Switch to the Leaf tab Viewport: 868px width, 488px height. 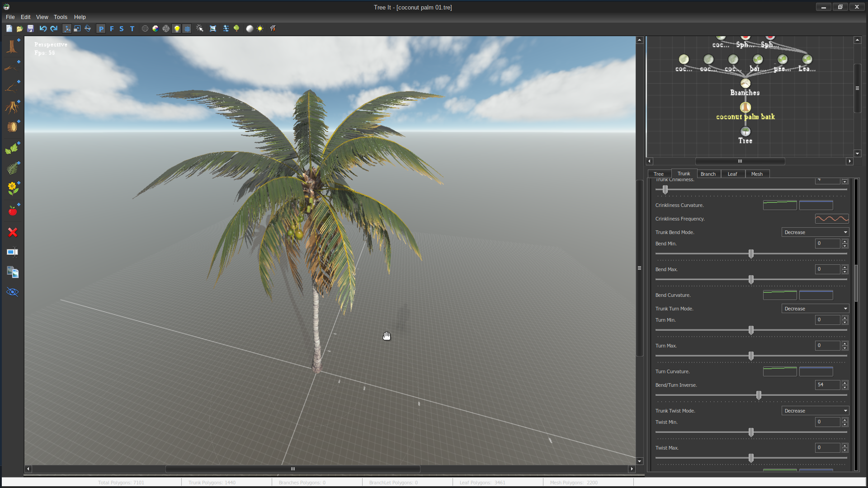732,174
